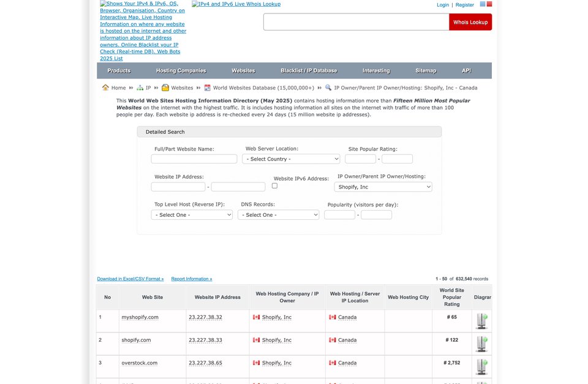The width and height of the screenshot is (588, 384).
Task: Open the Sitemap menu item
Action: [426, 70]
